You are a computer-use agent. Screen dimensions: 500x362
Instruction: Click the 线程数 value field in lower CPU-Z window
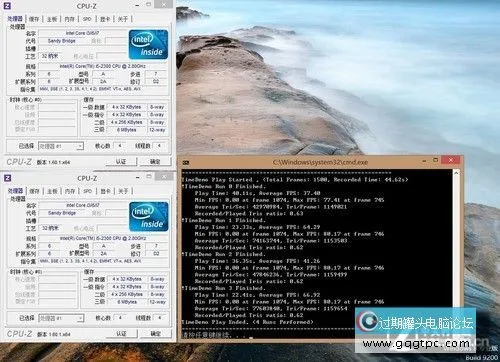coord(160,318)
